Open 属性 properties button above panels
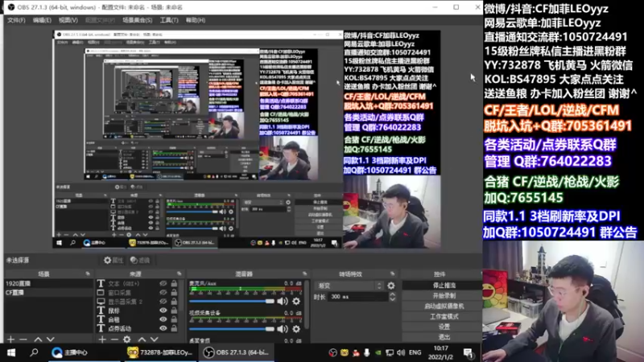The image size is (644, 362). click(114, 260)
